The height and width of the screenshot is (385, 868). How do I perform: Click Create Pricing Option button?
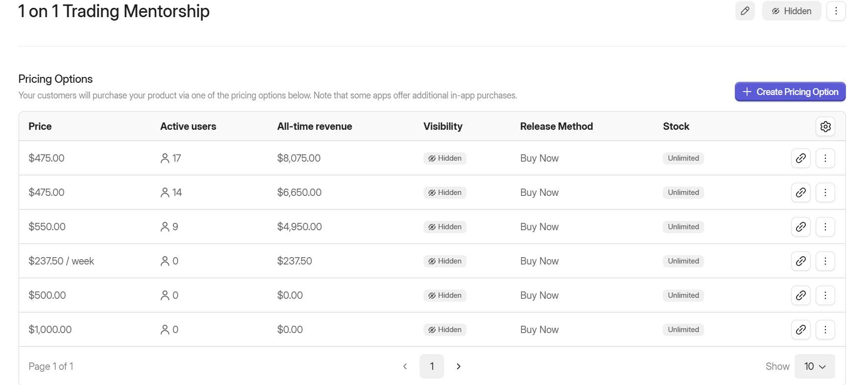(790, 92)
